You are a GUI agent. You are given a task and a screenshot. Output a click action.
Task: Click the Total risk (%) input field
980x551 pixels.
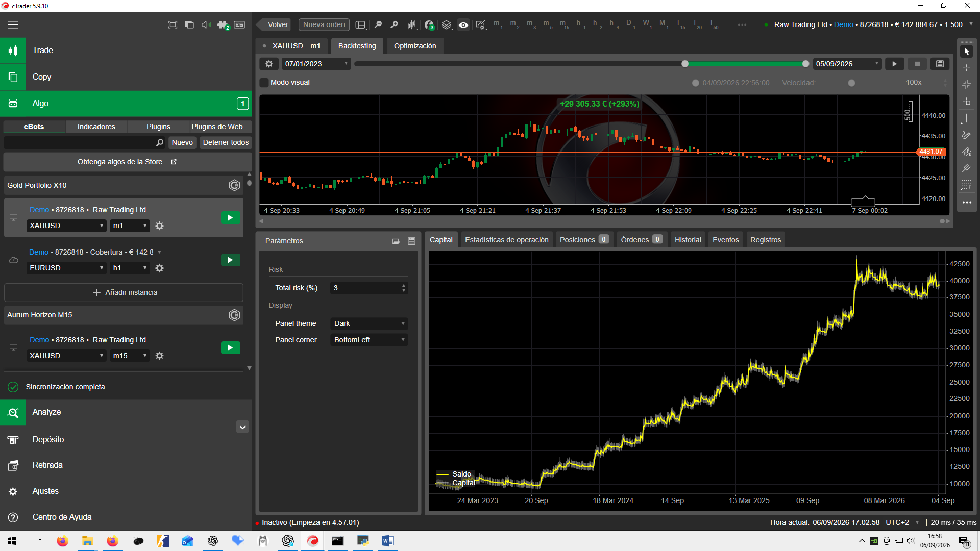tap(369, 288)
